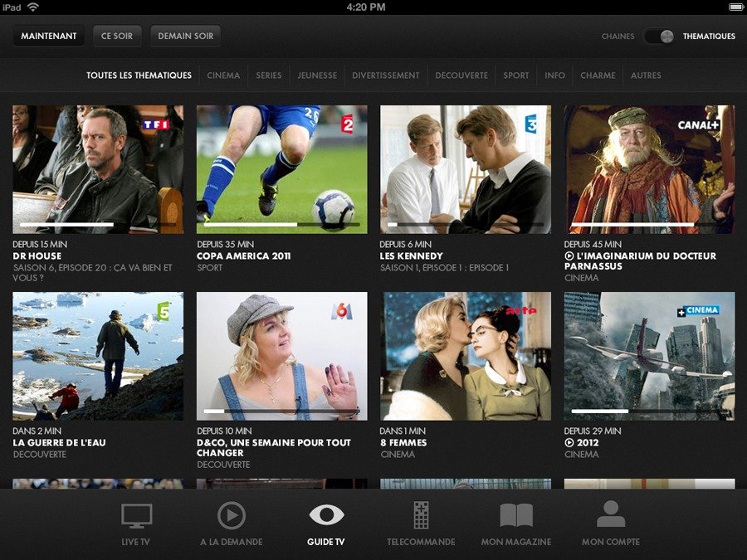Viewport: 747px width, 560px height.
Task: Open the Live TV screen icon
Action: tap(136, 516)
